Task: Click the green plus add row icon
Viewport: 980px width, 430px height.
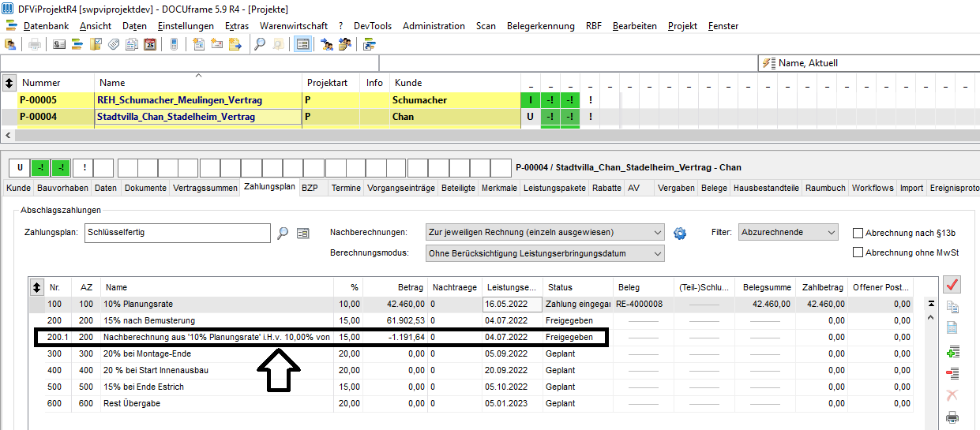Action: point(952,352)
